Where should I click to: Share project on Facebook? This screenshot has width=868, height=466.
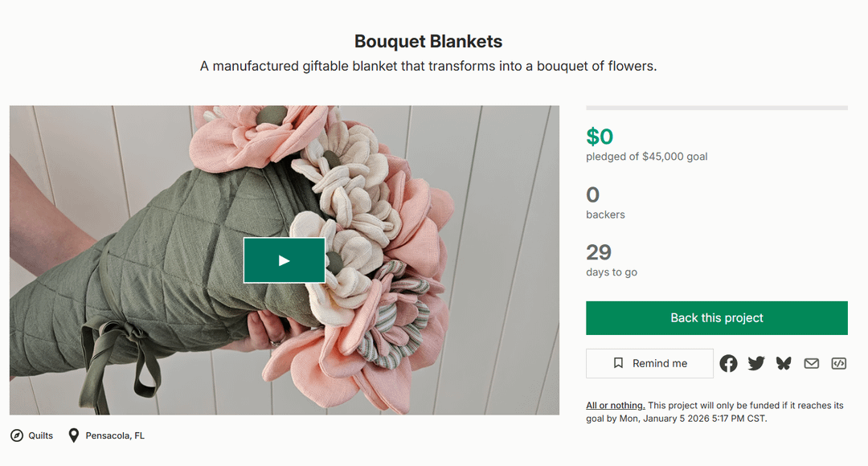coord(728,363)
